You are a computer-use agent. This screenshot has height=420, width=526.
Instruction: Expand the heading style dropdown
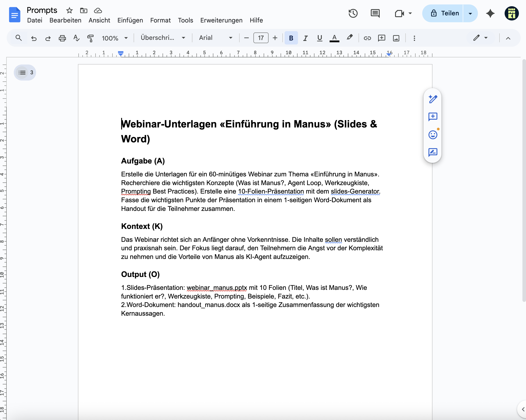(x=163, y=38)
